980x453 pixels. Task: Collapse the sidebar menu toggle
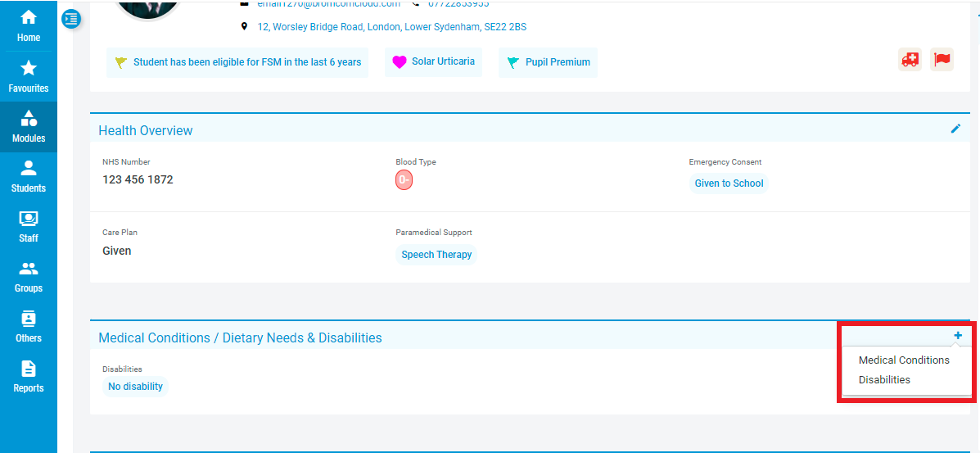point(72,18)
